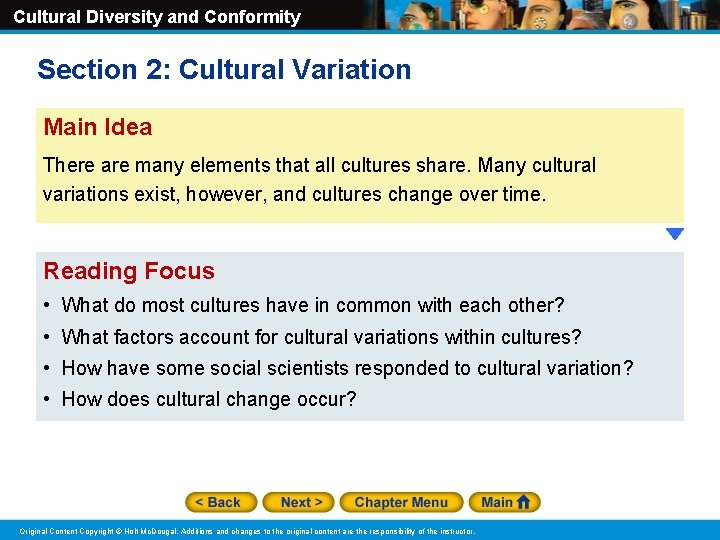Select the Reading Focus heading
This screenshot has width=720, height=540.
coord(129,270)
